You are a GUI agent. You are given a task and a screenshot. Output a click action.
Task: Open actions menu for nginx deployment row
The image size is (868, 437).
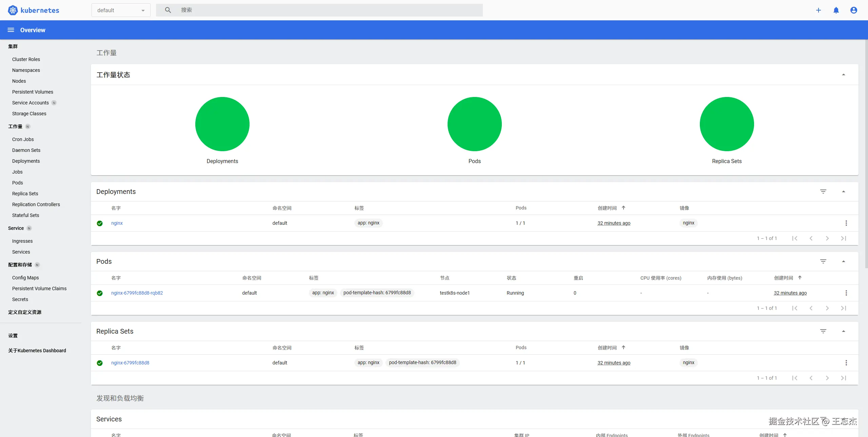(x=846, y=223)
